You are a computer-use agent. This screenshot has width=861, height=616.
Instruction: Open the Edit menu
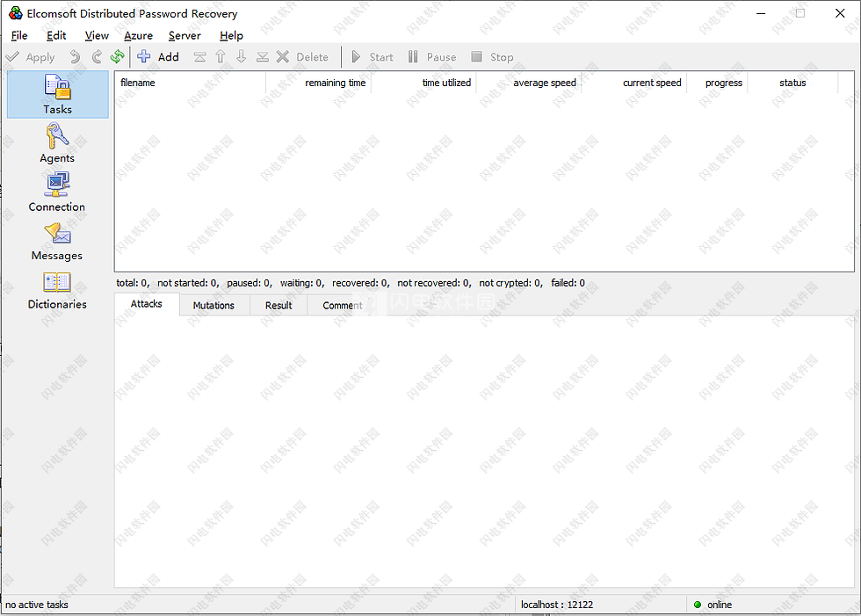click(56, 36)
